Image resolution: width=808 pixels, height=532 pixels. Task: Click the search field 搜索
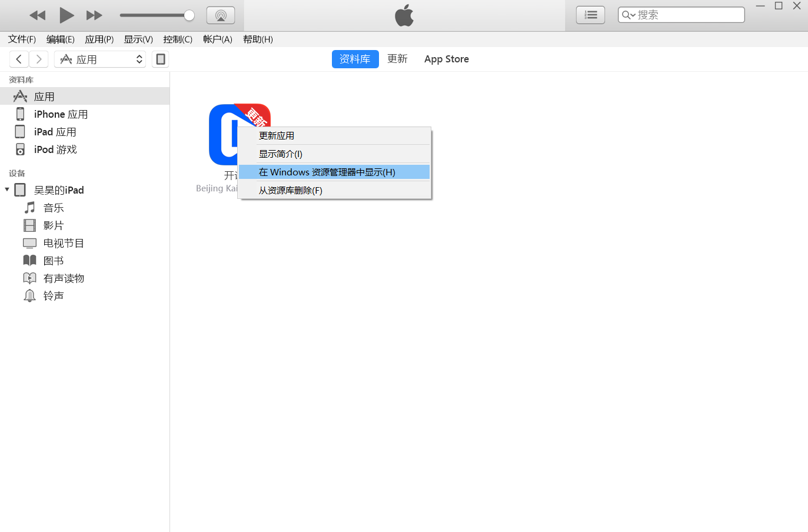click(681, 15)
